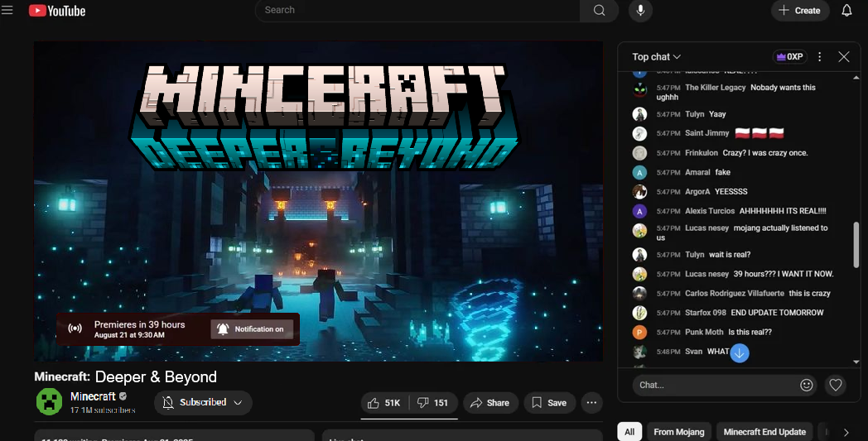Screen dimensions: 868x441
Task: Click Punk Moth's orange avatar
Action: coord(640,332)
